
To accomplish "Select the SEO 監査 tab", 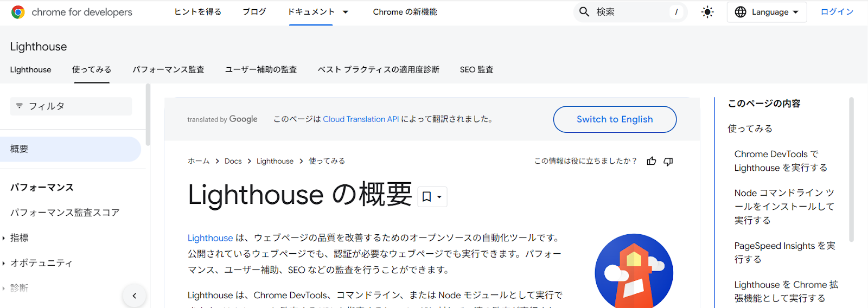I will [x=477, y=69].
